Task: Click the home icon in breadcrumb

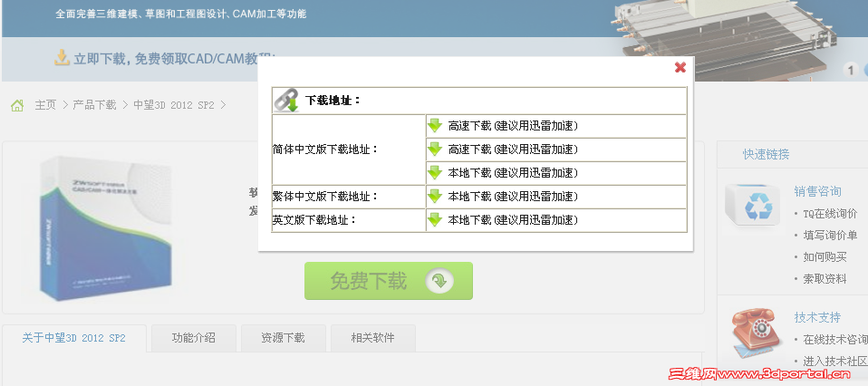Action: point(17,105)
